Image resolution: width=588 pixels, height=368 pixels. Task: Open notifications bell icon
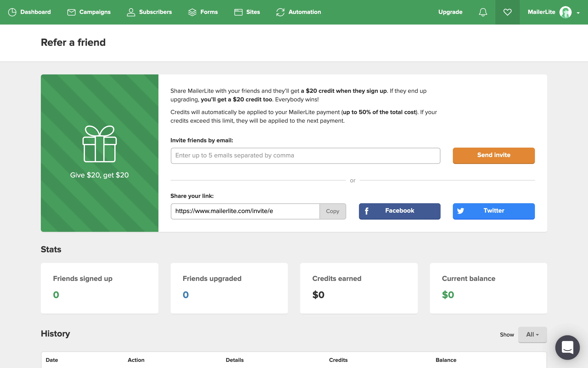pos(483,12)
